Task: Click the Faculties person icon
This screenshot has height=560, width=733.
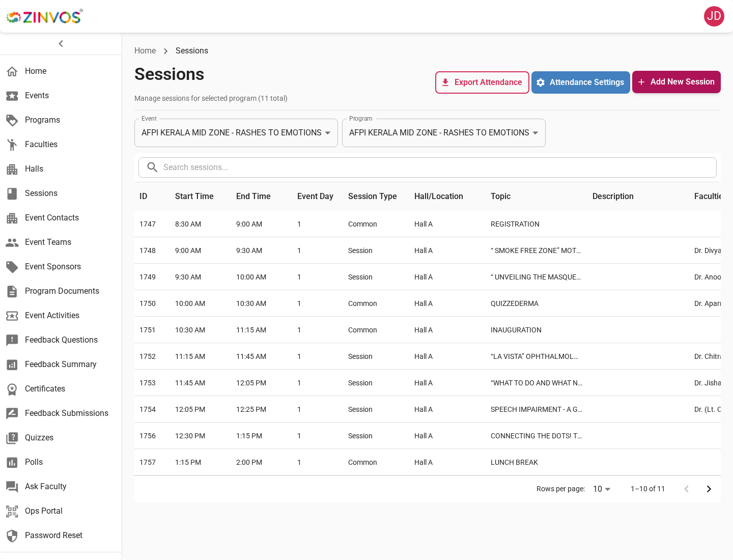Action: 12,145
